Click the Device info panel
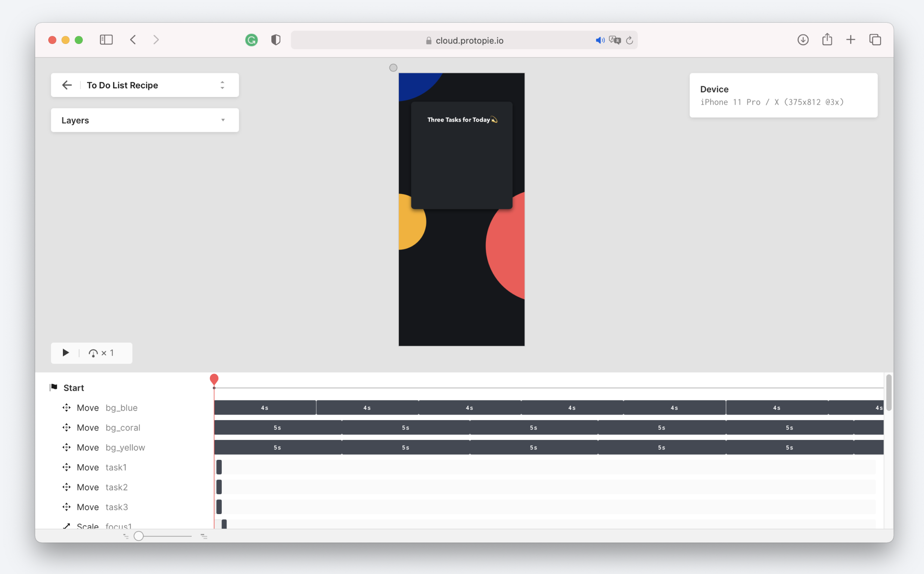Screen dimensions: 924x574 click(783, 95)
